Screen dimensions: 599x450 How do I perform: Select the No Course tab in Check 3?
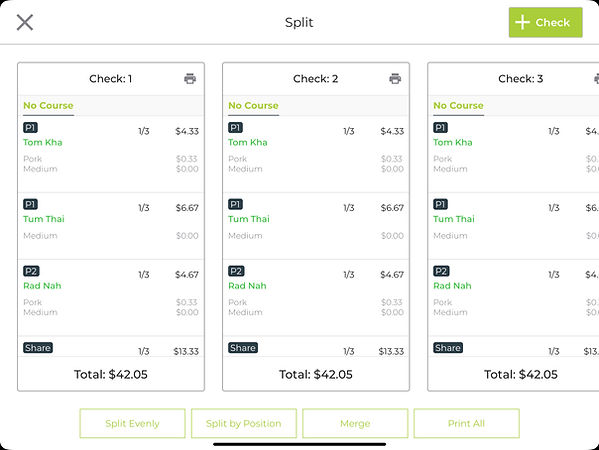click(x=458, y=106)
